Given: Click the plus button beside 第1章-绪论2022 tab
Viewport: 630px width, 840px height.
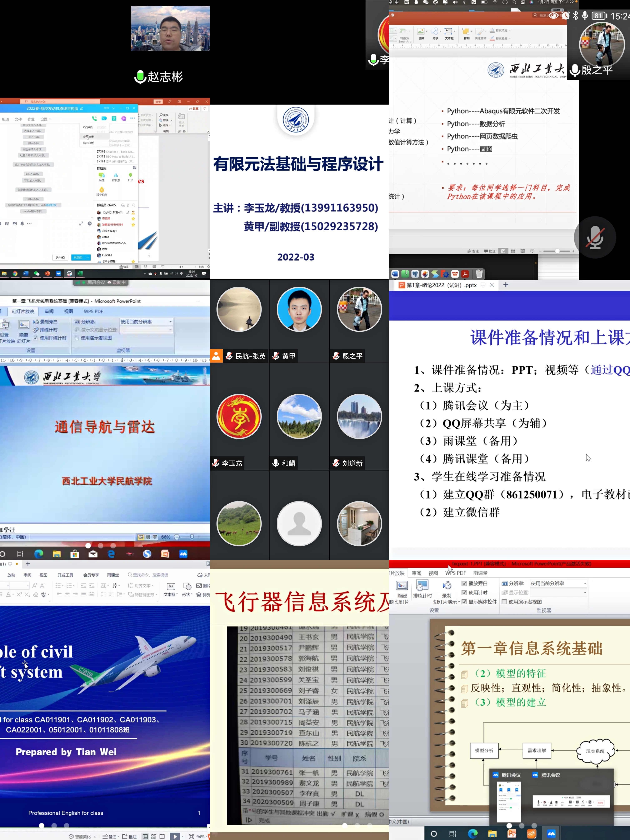Looking at the screenshot, I should point(505,285).
